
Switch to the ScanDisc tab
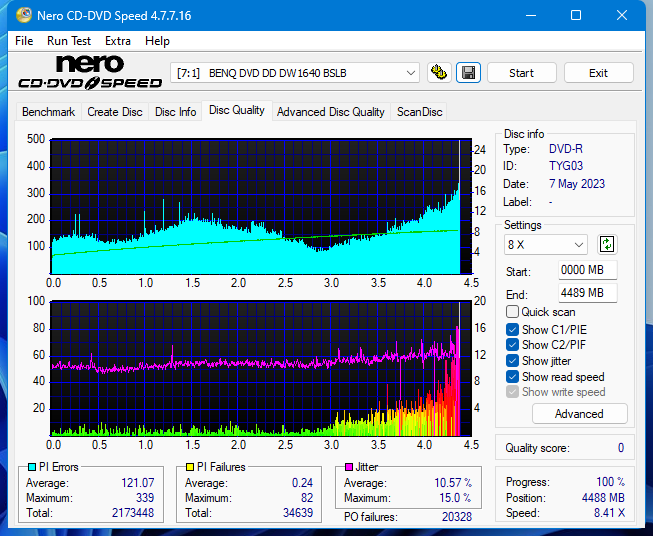[419, 112]
